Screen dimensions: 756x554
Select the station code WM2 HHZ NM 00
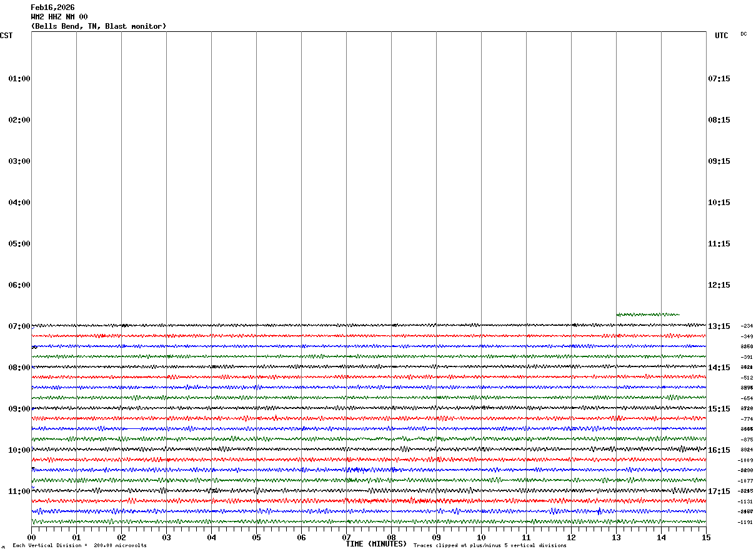coord(59,17)
